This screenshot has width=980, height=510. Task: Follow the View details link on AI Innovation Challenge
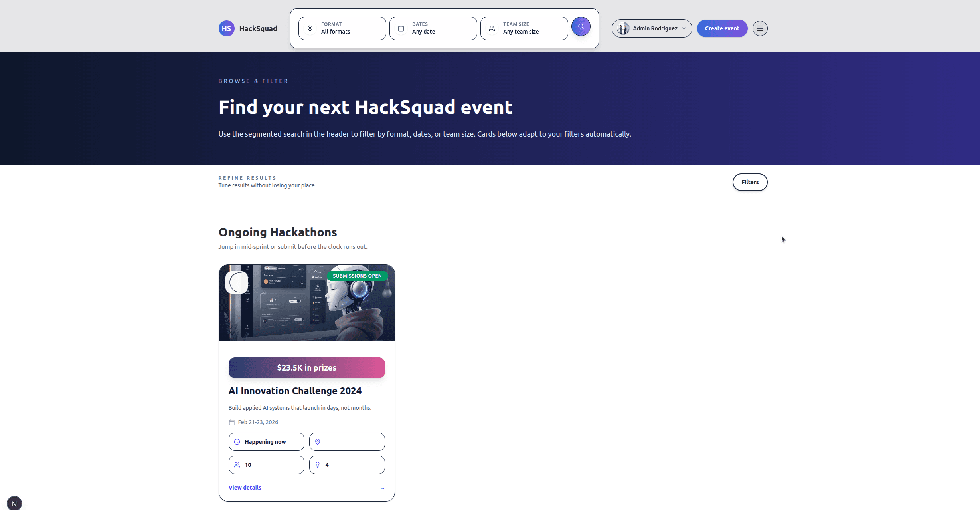pos(245,487)
